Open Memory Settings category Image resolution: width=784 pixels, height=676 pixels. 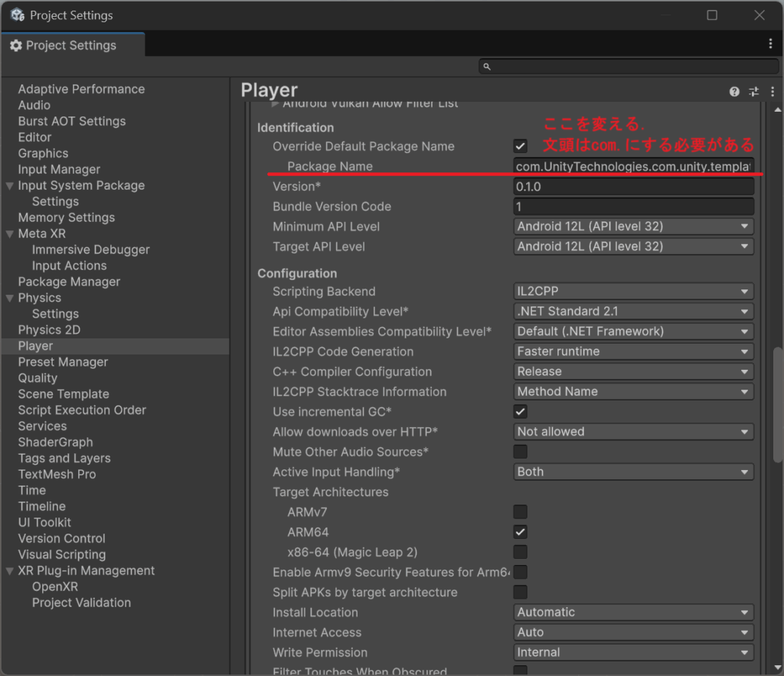click(x=67, y=217)
